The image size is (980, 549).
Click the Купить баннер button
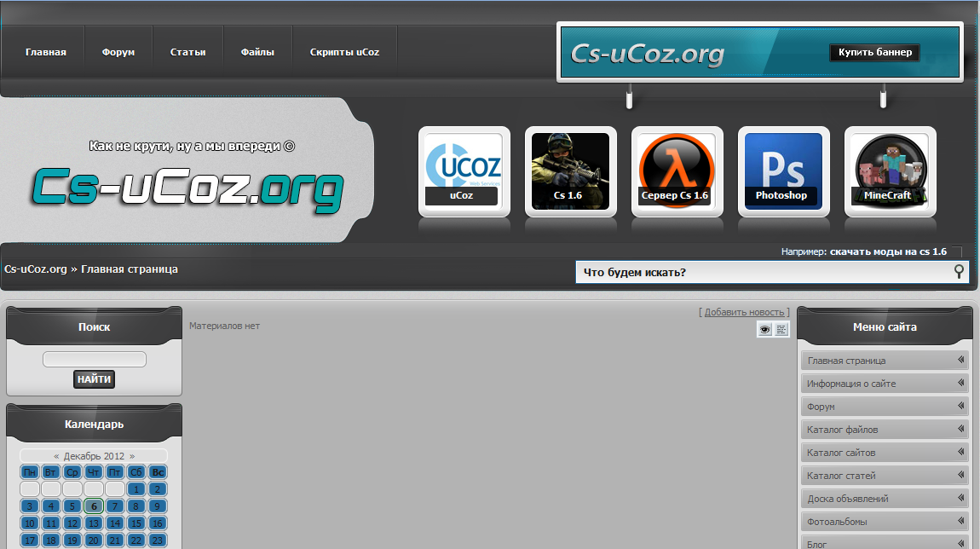coord(875,53)
